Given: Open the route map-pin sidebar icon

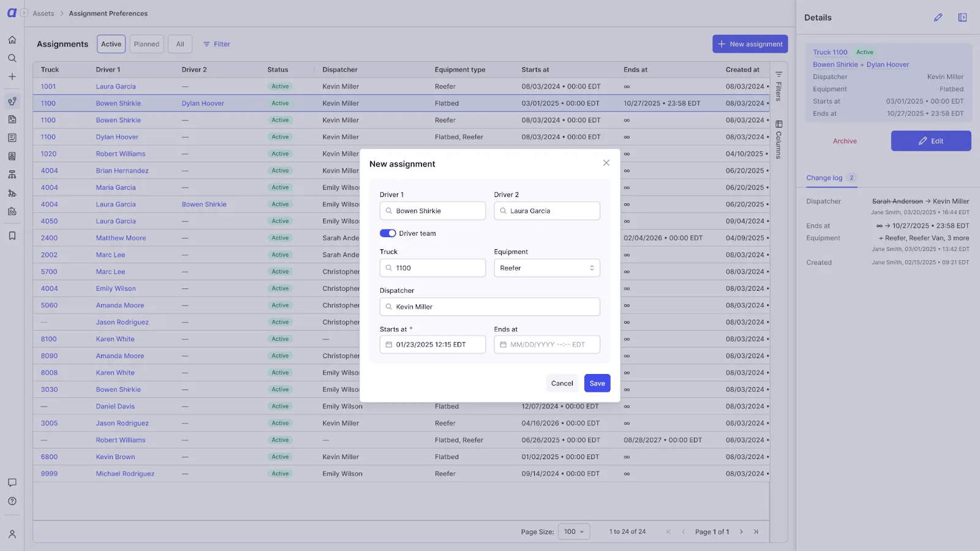Looking at the screenshot, I should tap(12, 101).
